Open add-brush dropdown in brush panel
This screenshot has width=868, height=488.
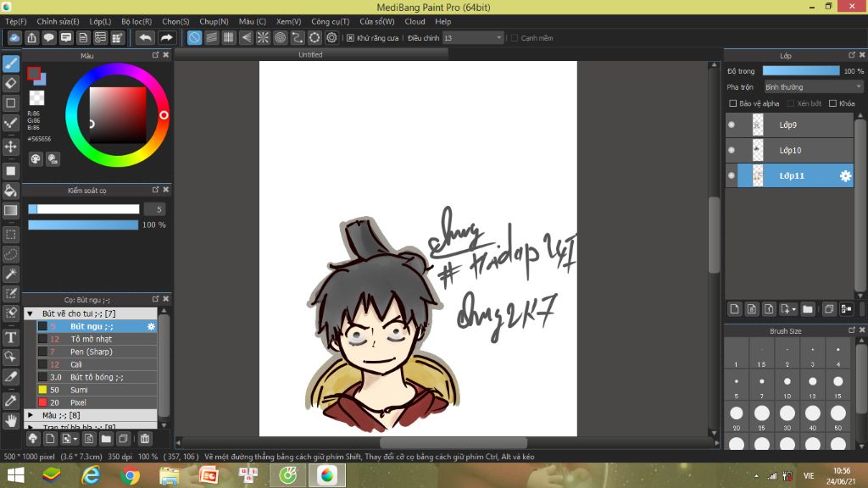(75, 440)
